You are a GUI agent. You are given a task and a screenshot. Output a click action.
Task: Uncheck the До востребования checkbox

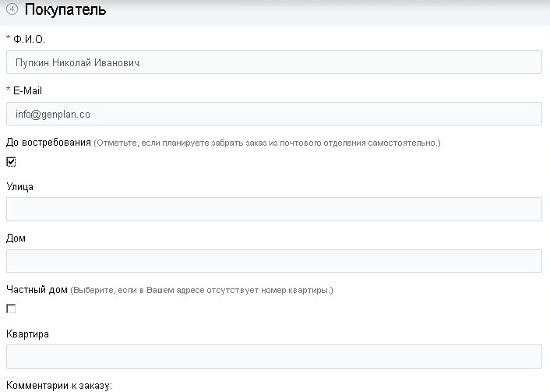click(11, 162)
